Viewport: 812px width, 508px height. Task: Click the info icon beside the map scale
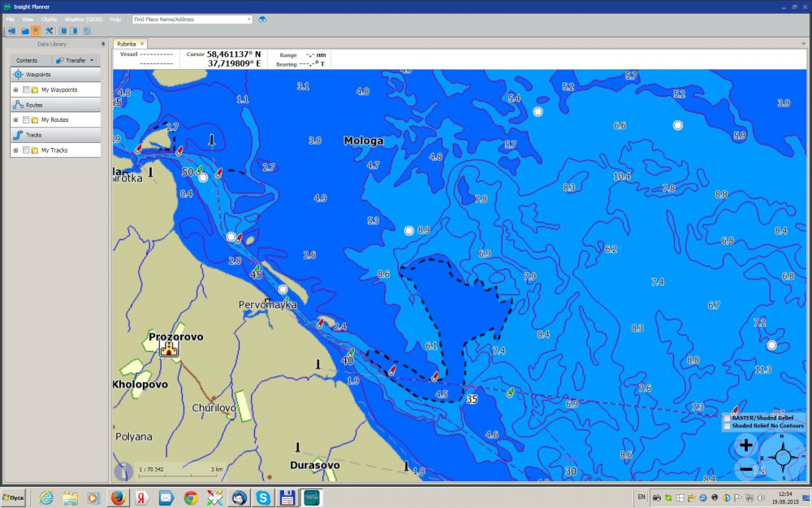click(x=123, y=471)
